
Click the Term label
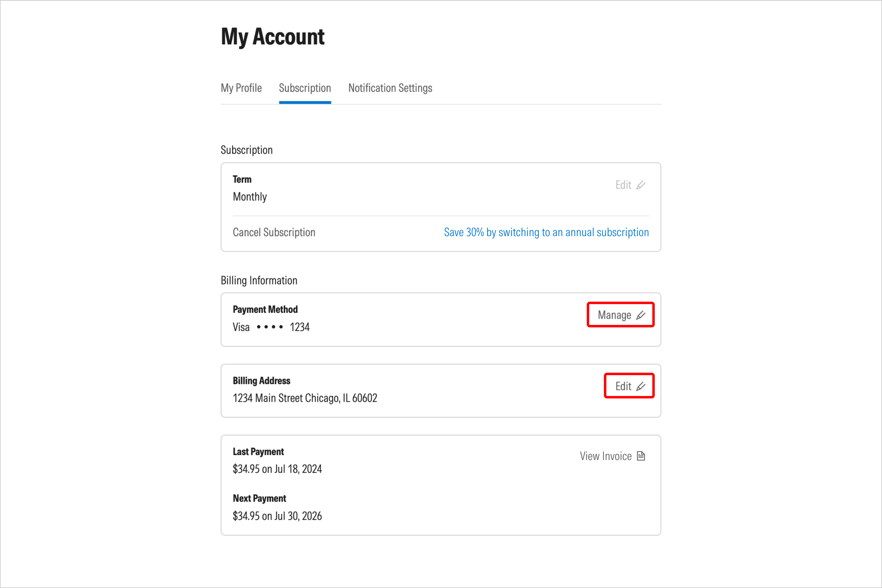[x=242, y=179]
